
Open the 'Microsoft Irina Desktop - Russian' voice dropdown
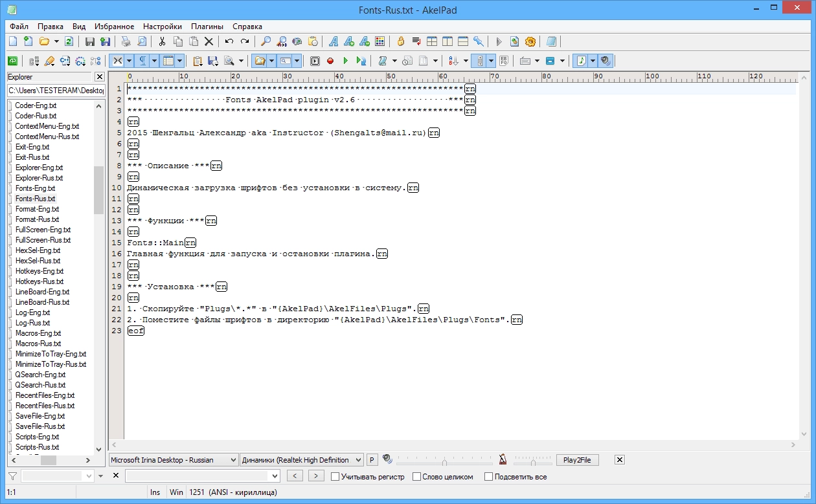174,460
